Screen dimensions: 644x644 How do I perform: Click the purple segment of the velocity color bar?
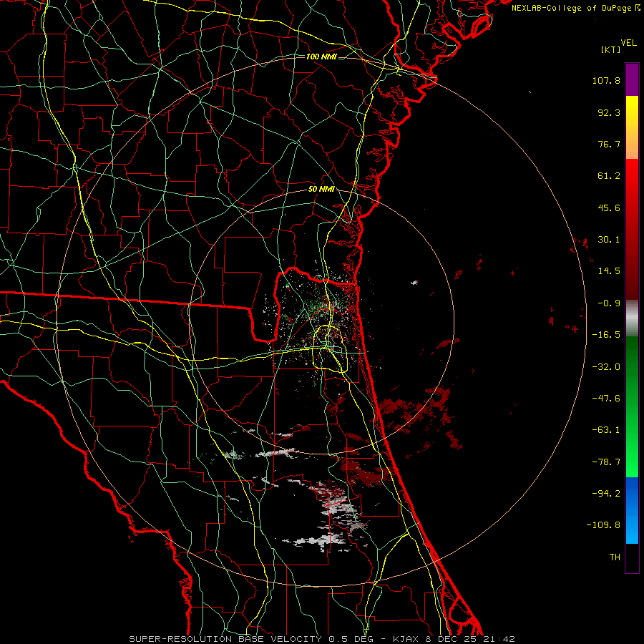(x=632, y=79)
